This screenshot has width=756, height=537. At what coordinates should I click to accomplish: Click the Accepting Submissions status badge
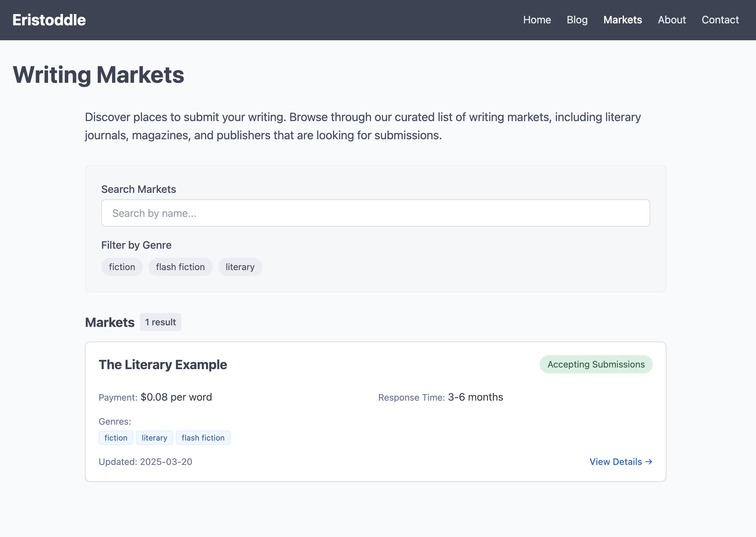[x=596, y=364]
